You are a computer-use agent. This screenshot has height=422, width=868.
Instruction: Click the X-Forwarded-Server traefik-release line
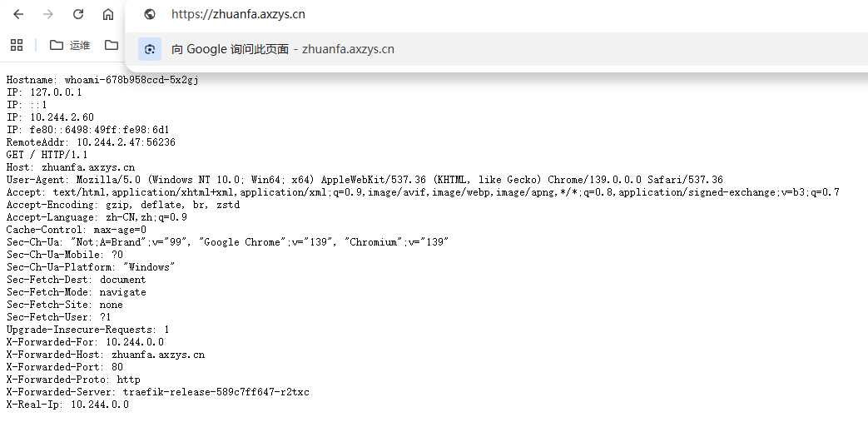click(x=158, y=392)
